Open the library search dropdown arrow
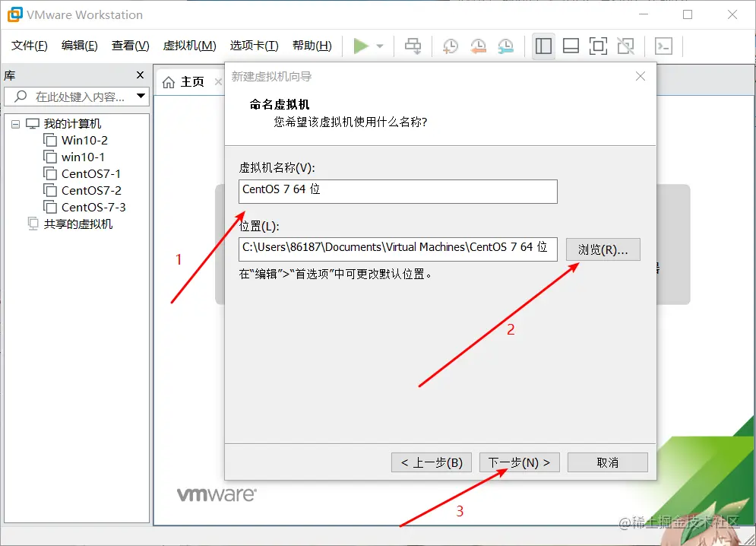The width and height of the screenshot is (756, 546). (x=141, y=96)
